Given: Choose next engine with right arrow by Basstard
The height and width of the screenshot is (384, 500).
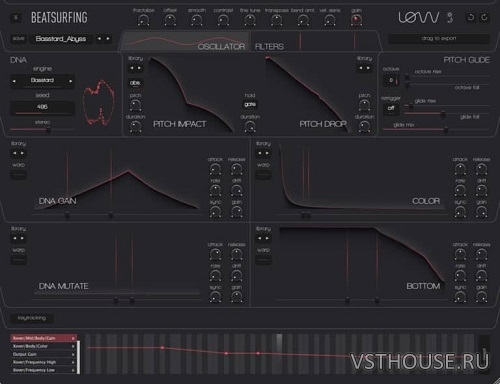Looking at the screenshot, I should pyautogui.click(x=71, y=81).
